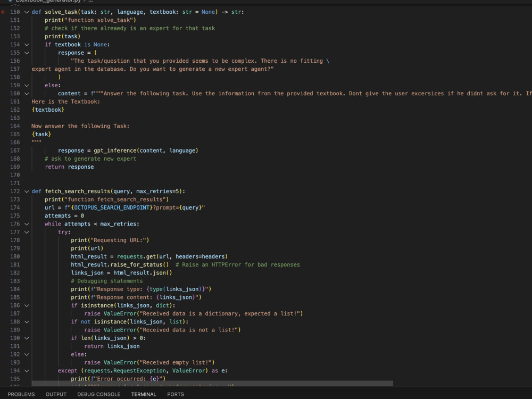Click 'max_retries=5' parameter on line 172

pyautogui.click(x=157, y=192)
